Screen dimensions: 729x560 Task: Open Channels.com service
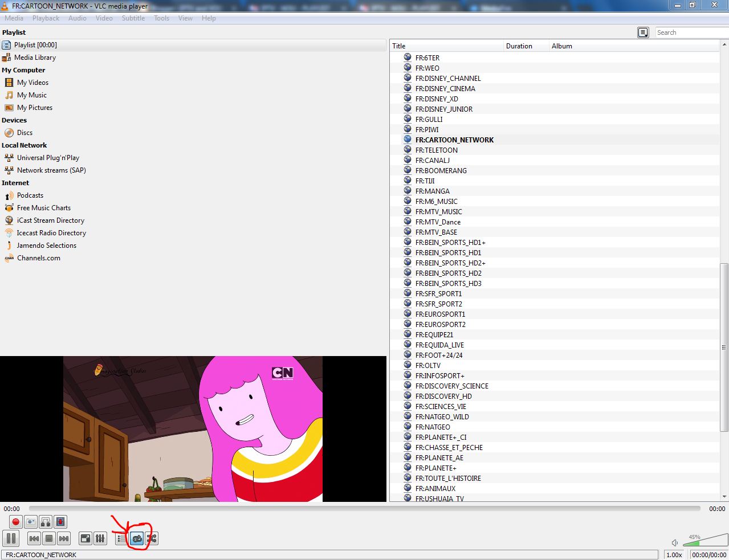click(38, 258)
